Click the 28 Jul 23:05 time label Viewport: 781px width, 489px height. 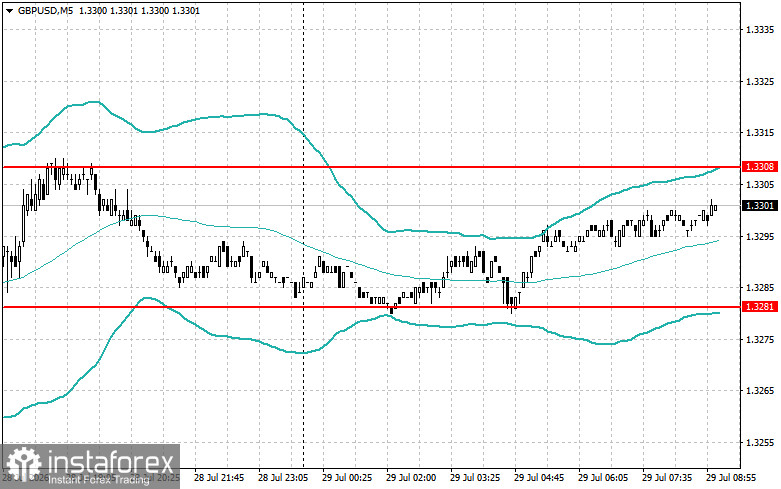283,478
